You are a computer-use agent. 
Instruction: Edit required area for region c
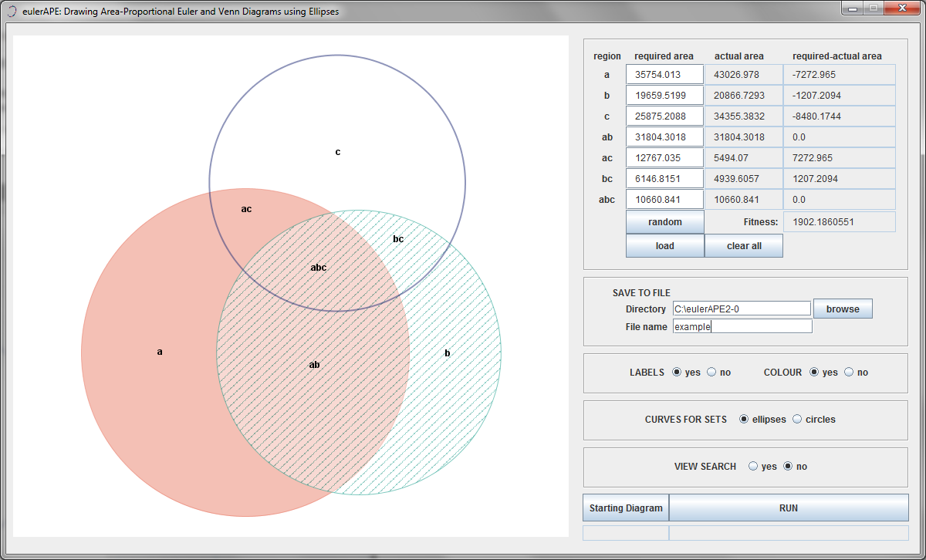pos(665,116)
